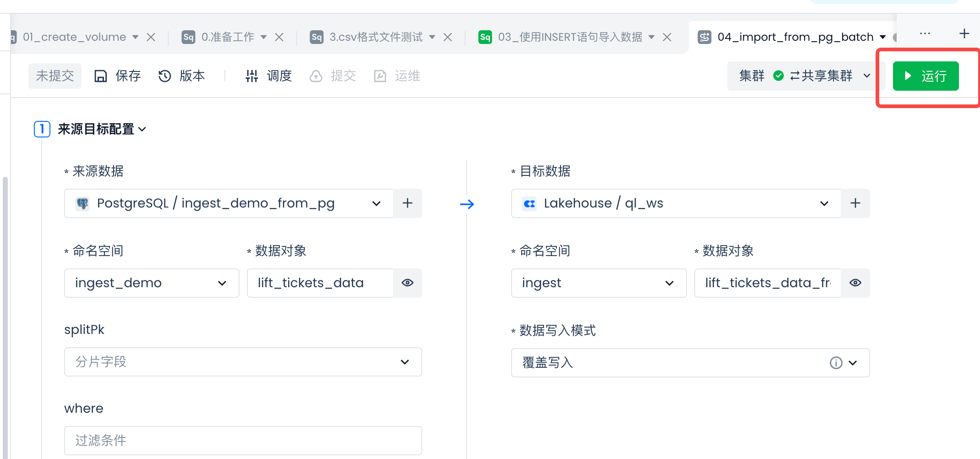Switch to 3.csv格式文件测试 tab
The width and height of the screenshot is (980, 459).
coord(376,37)
